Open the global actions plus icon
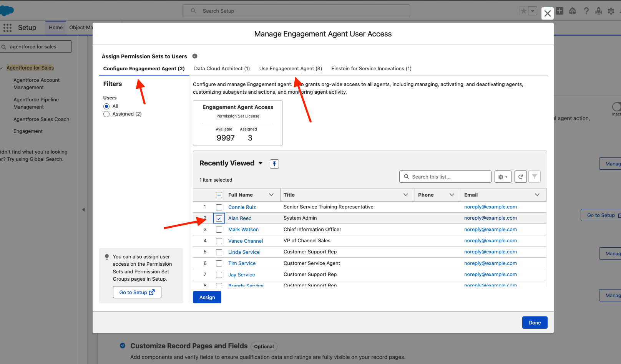The height and width of the screenshot is (364, 621). 560,11
